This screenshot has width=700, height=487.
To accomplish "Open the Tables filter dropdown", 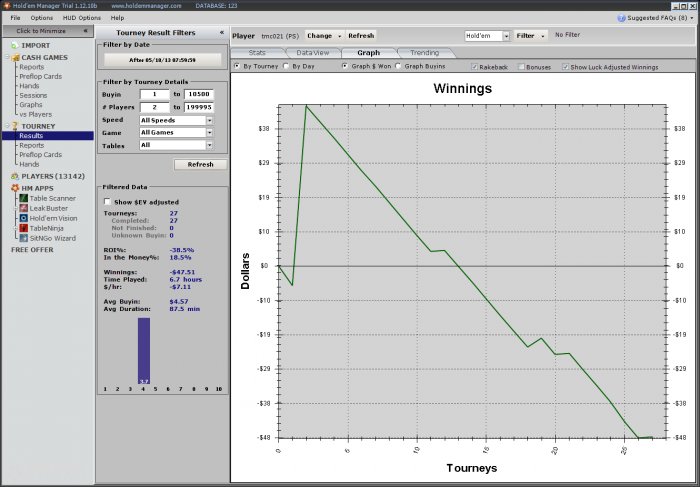I will pos(209,145).
